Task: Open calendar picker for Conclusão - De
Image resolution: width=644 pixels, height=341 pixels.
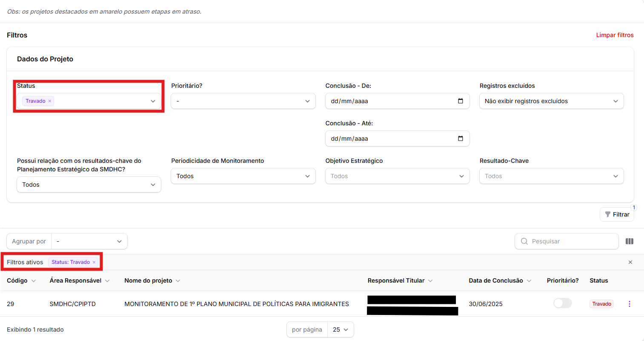Action: [460, 101]
